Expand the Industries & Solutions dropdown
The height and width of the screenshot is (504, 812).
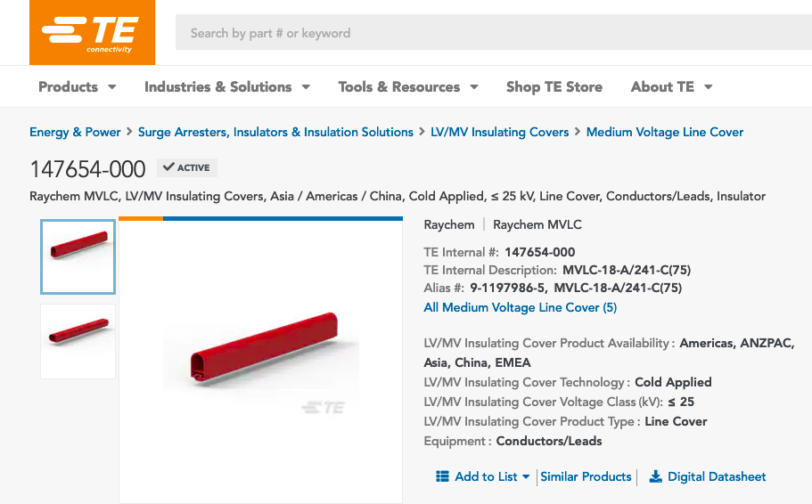306,87
